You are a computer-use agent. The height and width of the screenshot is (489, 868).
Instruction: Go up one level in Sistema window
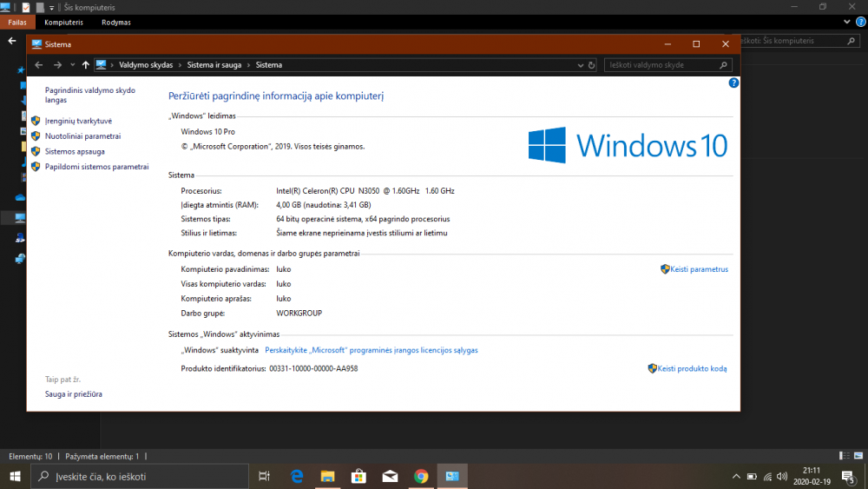[x=85, y=65]
